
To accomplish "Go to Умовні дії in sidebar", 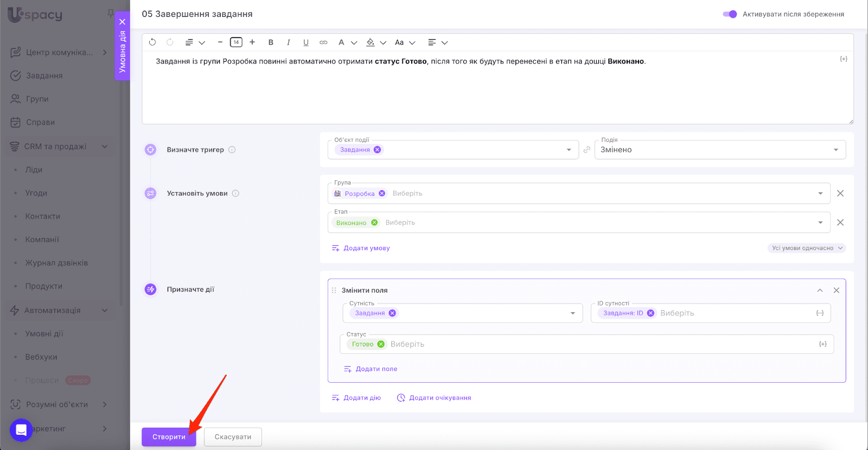I will (44, 334).
